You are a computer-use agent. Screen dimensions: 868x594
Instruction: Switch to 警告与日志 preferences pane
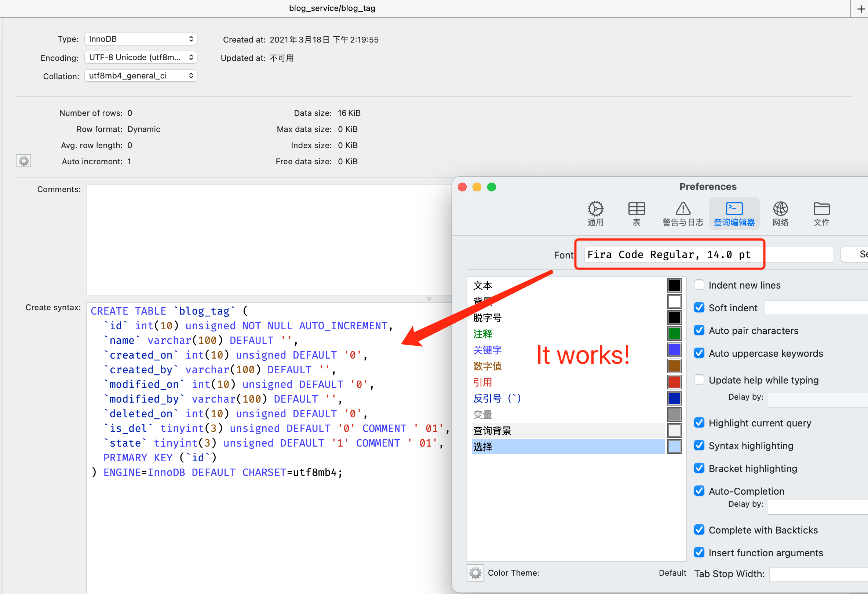682,213
